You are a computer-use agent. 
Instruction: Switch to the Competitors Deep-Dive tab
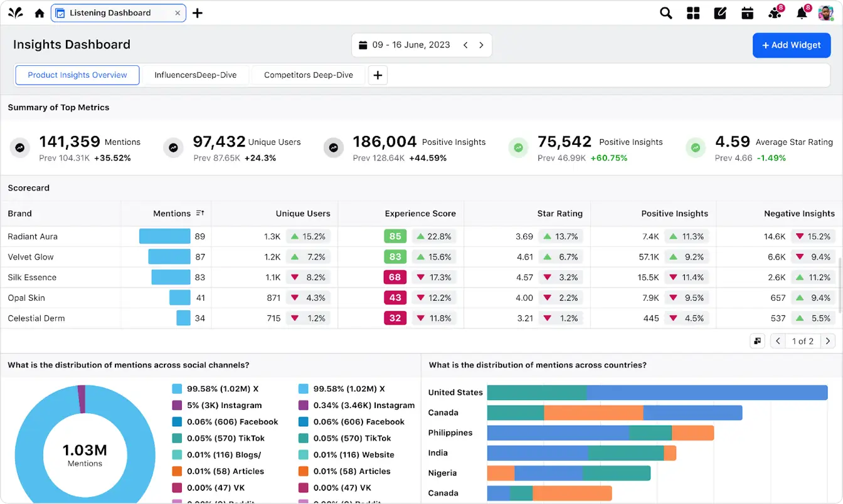click(x=308, y=75)
